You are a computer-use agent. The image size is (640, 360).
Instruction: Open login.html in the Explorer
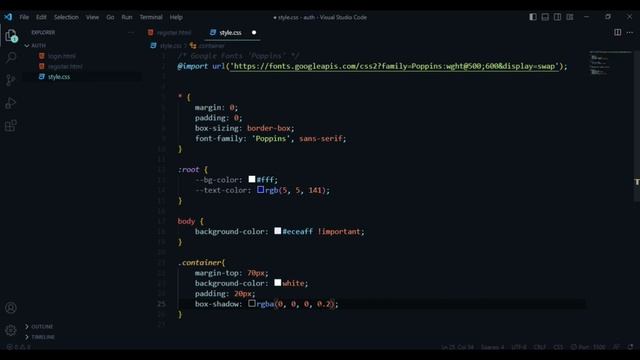coord(62,56)
